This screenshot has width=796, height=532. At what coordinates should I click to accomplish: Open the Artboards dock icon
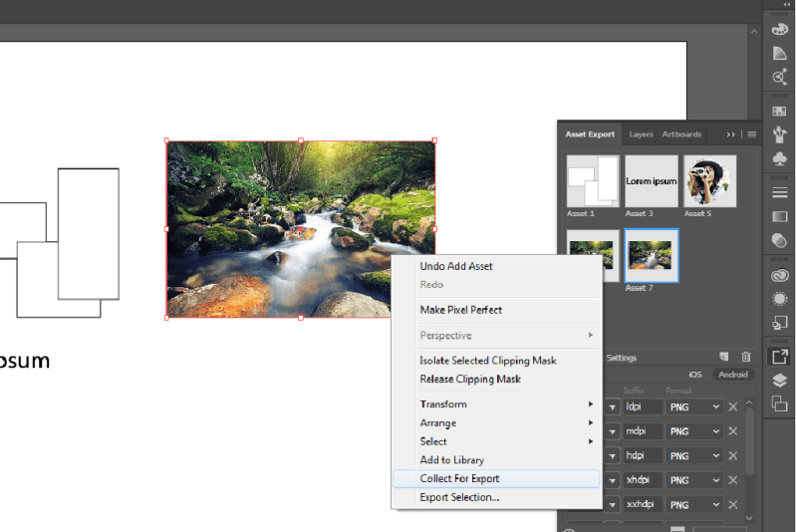[x=779, y=403]
